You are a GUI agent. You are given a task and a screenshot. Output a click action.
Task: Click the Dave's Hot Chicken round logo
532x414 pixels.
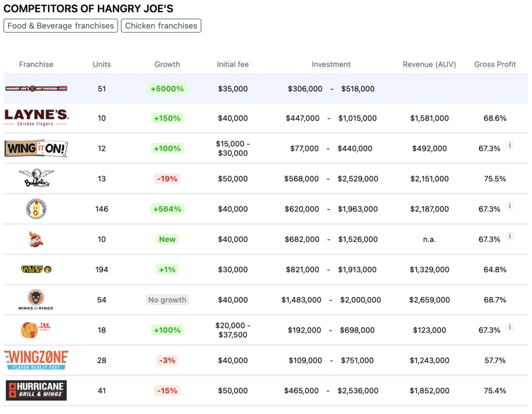(x=36, y=209)
